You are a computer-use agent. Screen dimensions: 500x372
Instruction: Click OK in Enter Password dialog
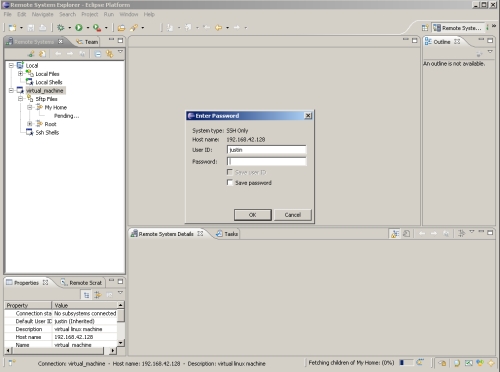(253, 215)
